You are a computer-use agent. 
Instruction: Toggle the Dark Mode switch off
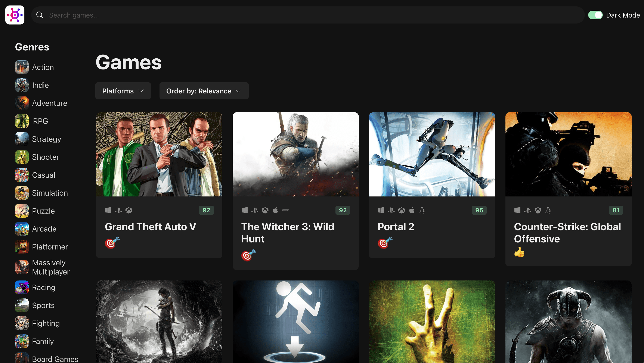[595, 15]
